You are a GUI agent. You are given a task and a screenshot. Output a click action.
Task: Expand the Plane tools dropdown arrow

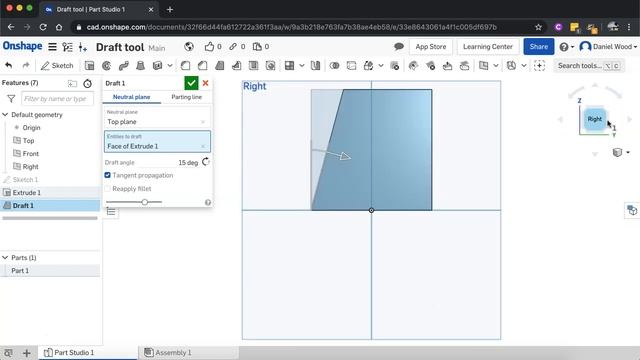coord(496,65)
